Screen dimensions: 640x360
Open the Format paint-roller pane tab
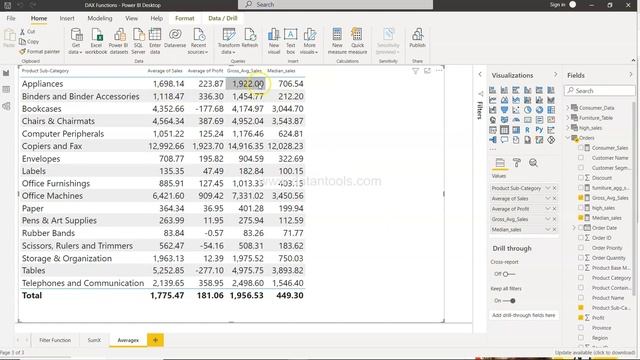(x=517, y=163)
